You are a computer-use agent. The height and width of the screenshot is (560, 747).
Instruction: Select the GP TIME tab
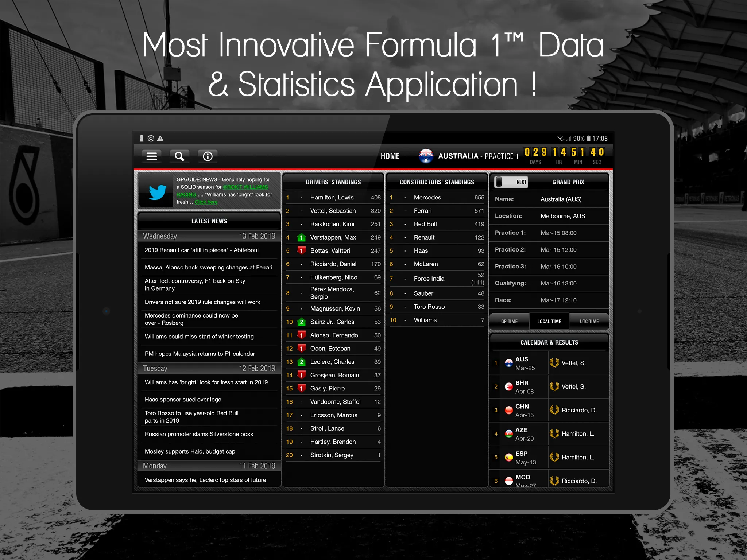pos(510,321)
